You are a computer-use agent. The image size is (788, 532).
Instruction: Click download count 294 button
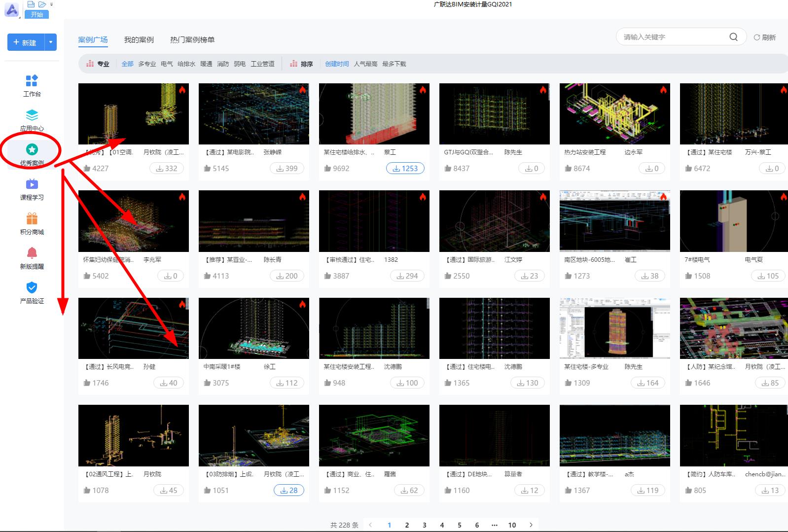407,276
